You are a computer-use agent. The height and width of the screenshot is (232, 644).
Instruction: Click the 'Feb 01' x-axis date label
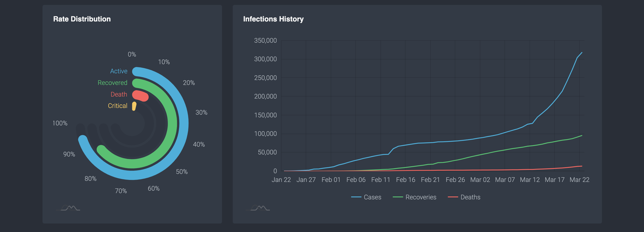(331, 180)
